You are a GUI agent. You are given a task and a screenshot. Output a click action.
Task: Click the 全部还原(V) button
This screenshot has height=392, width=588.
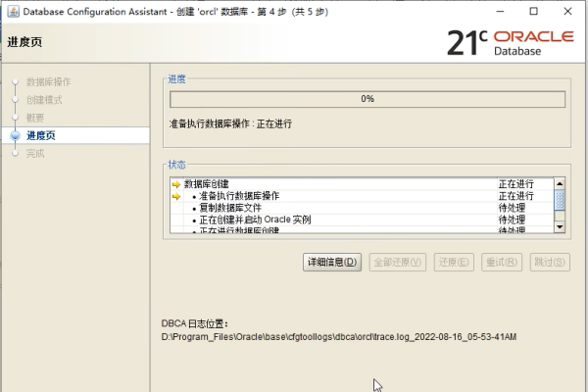398,262
